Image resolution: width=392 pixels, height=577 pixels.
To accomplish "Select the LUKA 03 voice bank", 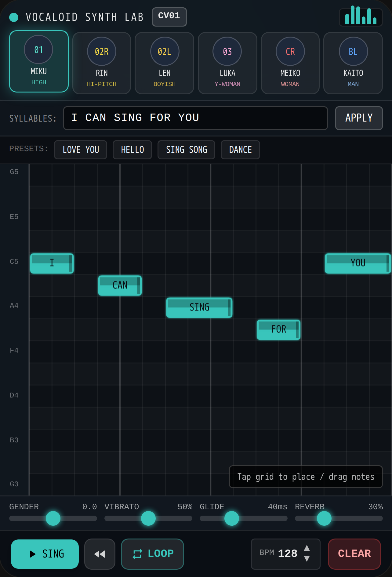I will click(227, 63).
